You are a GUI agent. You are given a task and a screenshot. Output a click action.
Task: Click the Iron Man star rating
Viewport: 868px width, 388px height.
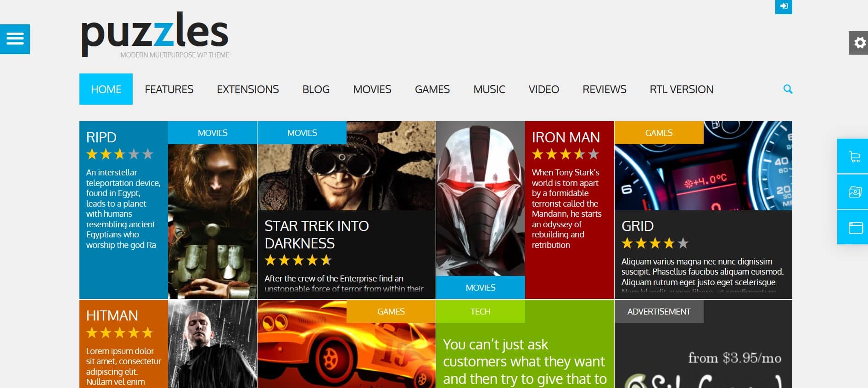(566, 154)
